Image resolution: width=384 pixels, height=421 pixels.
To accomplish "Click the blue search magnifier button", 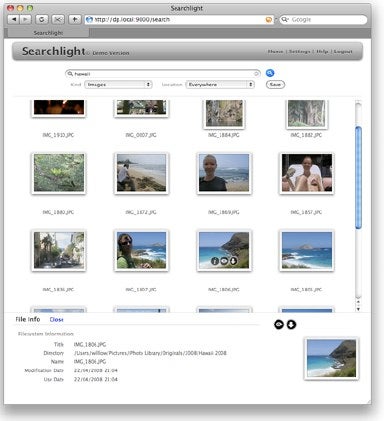I will point(270,73).
